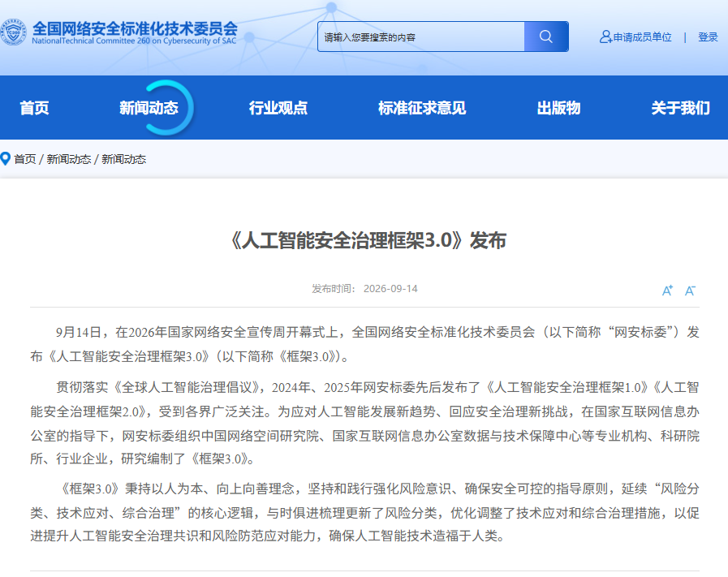Click the paragraph beginning 9月14日
Image resolution: width=728 pixels, height=577 pixels.
(x=364, y=344)
